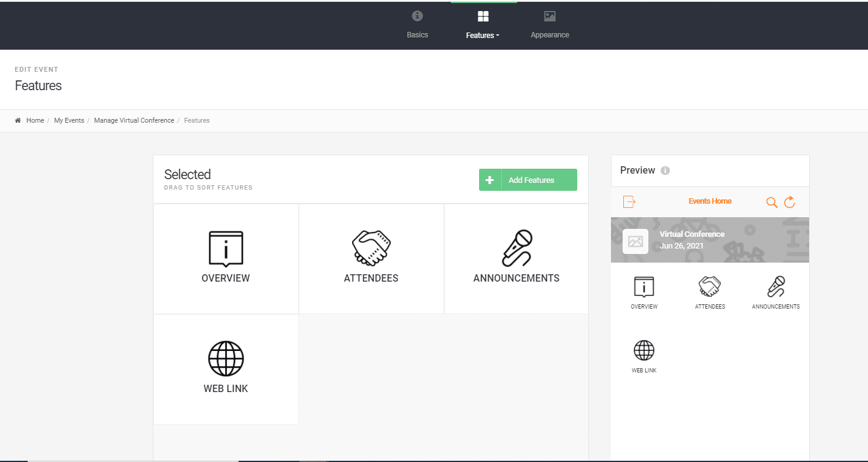This screenshot has width=868, height=462.
Task: Open the Web Link globe tile
Action: click(226, 359)
